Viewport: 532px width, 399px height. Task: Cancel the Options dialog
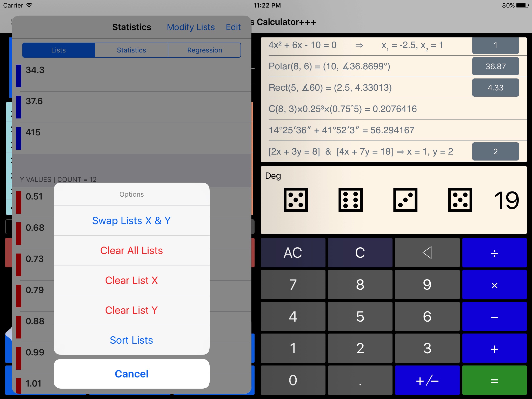coord(131,374)
